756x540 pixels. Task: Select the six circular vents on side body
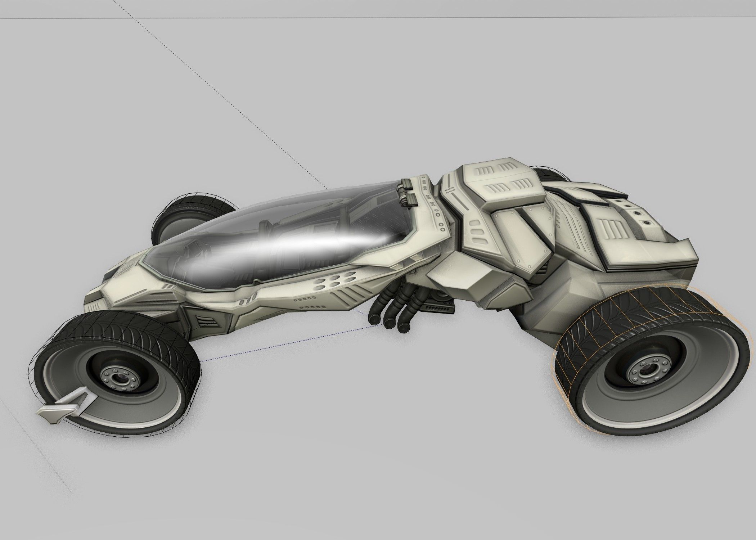(x=335, y=281)
